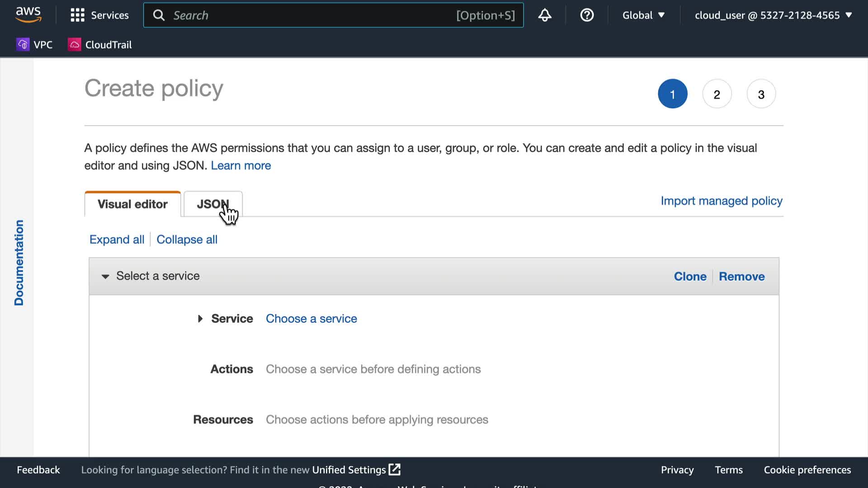Open the Services grid menu icon
The height and width of the screenshot is (488, 868).
pos(77,15)
